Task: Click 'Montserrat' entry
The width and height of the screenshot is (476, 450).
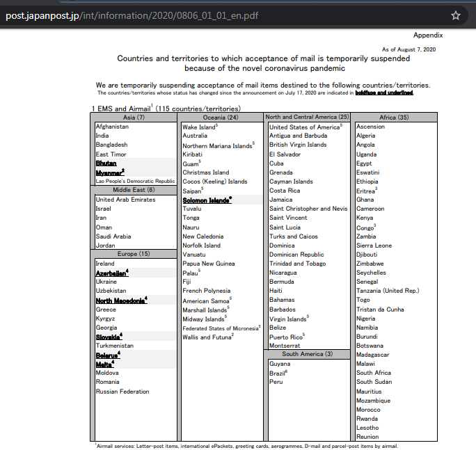Action: [x=285, y=346]
